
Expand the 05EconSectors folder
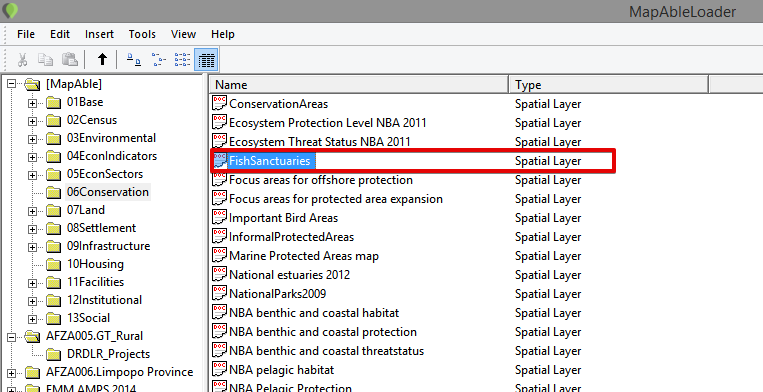(x=32, y=175)
